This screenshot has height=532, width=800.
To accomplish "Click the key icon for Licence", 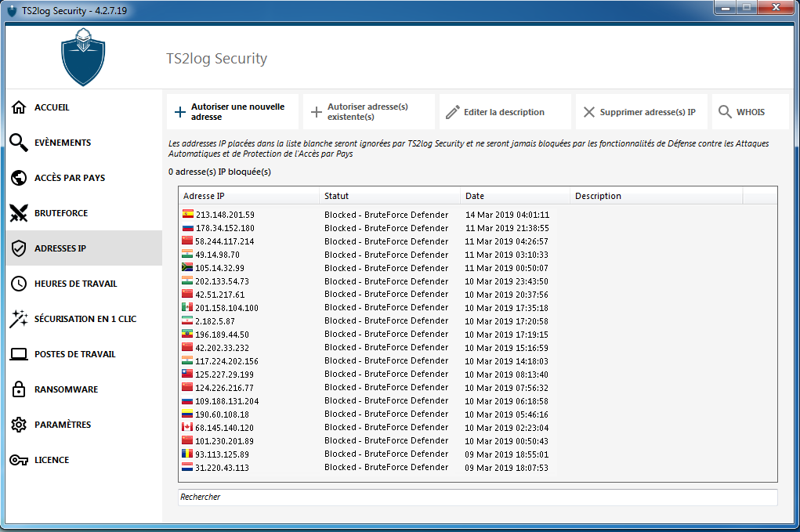I will (19, 460).
